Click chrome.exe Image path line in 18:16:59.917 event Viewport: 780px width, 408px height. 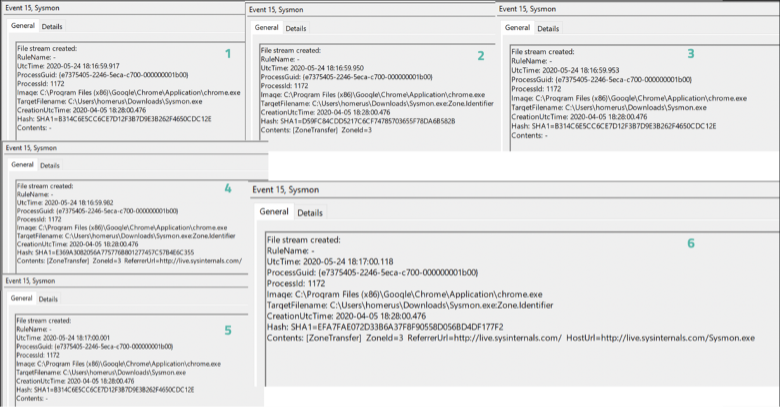tap(129, 93)
